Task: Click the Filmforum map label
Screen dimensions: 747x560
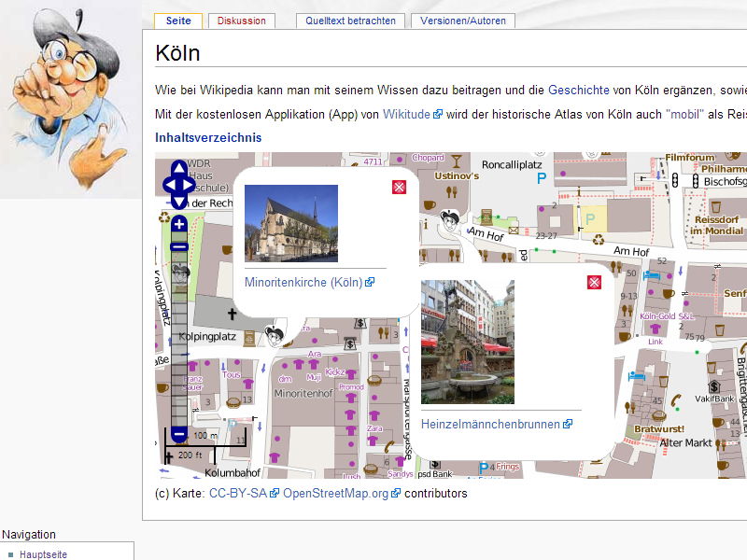Action: click(x=690, y=158)
